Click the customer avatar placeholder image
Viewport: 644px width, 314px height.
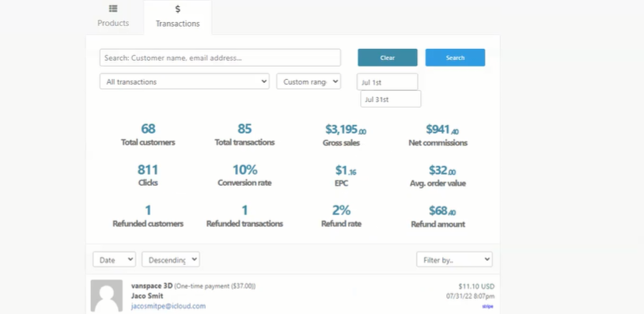[x=107, y=296]
